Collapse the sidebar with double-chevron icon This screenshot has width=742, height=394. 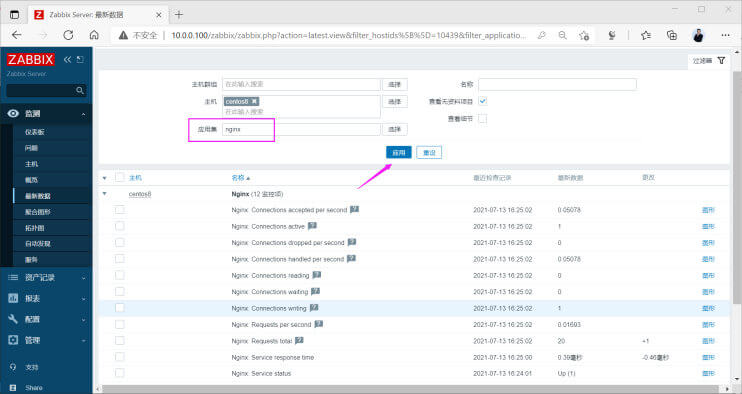(x=68, y=59)
